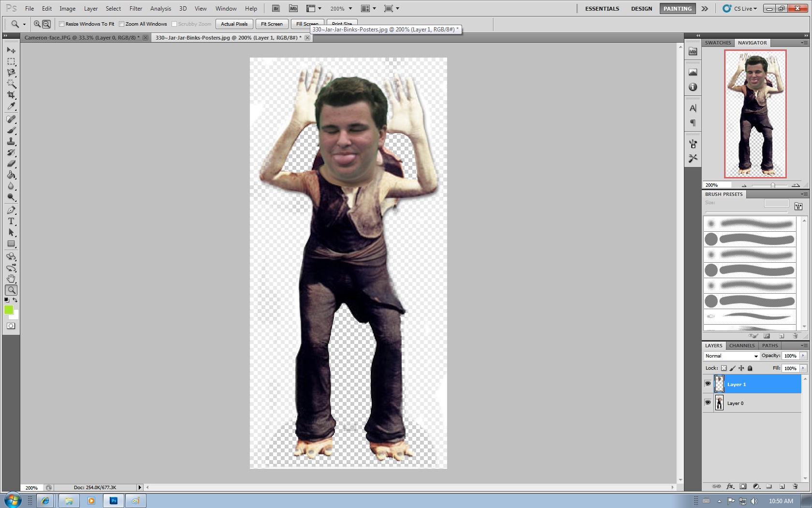Hide Layer 1 with its eye icon
The height and width of the screenshot is (508, 812).
[708, 384]
